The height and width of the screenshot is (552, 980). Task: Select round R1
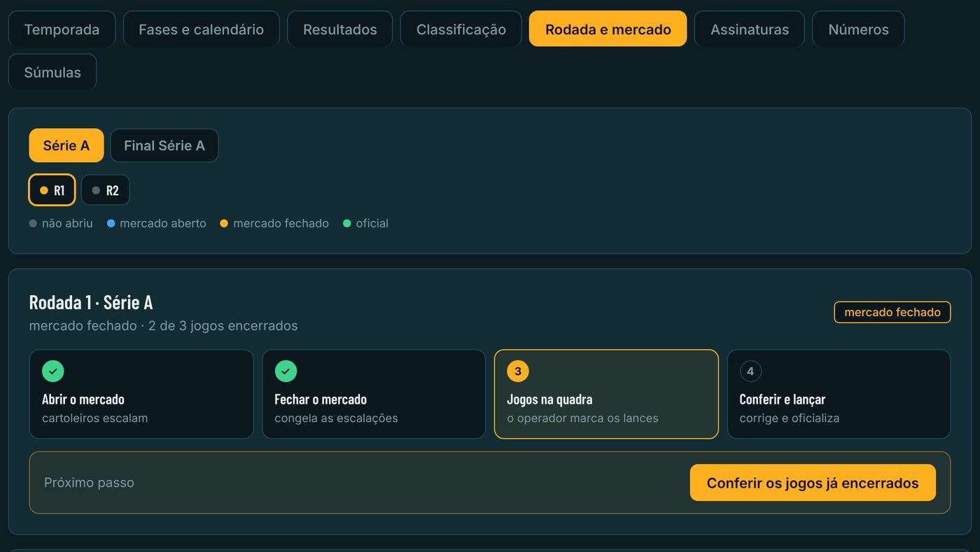click(x=52, y=190)
